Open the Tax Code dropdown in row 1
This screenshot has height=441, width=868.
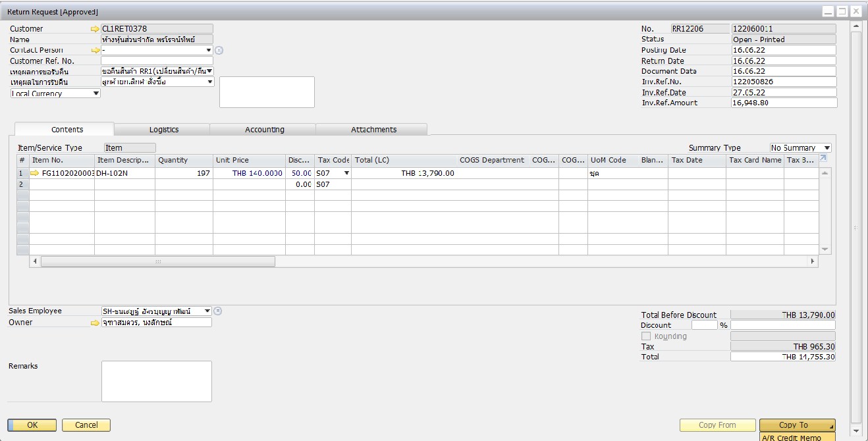[x=346, y=173]
